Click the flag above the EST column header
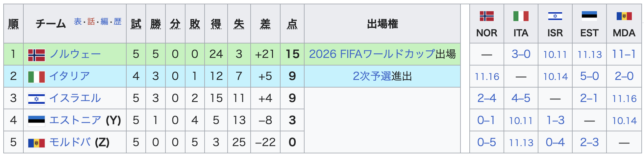The image size is (644, 156). [589, 16]
